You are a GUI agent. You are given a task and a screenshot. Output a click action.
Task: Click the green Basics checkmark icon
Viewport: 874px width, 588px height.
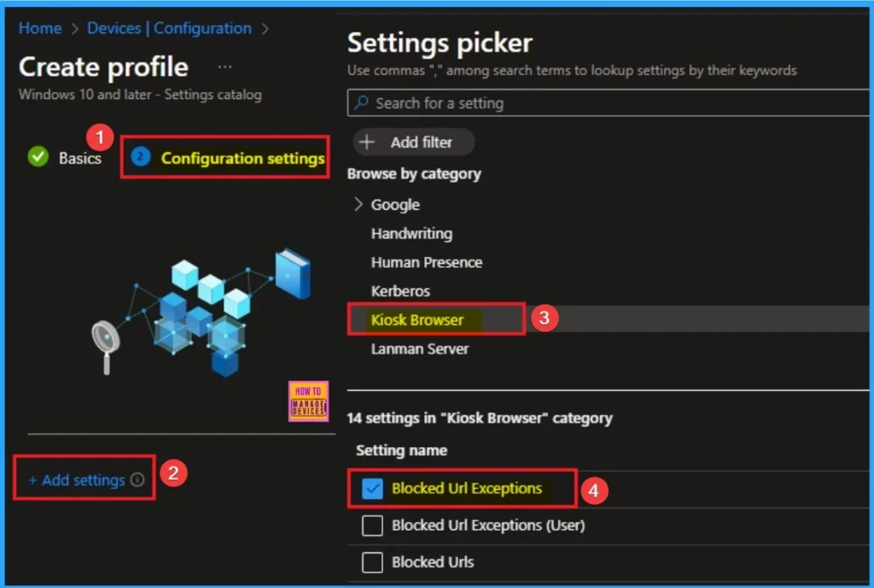click(38, 157)
